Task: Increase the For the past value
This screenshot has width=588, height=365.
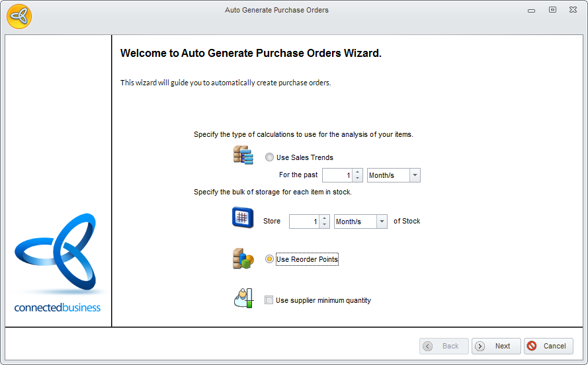Action: pyautogui.click(x=358, y=172)
